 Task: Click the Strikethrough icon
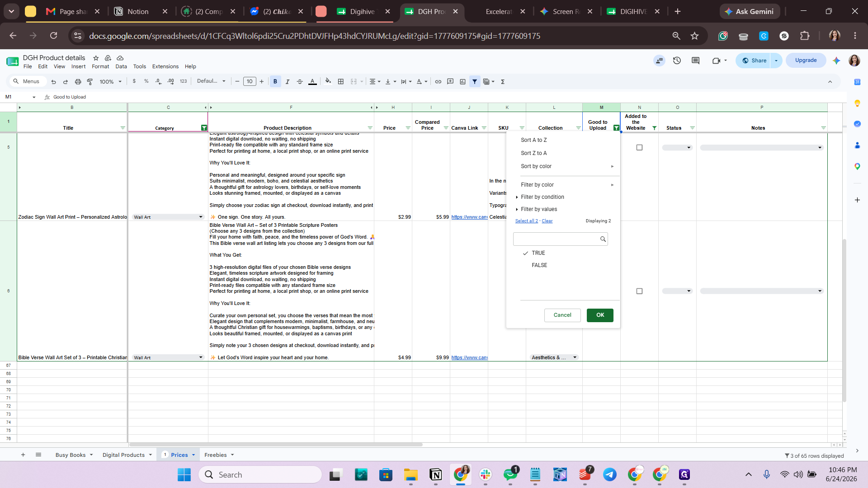299,82
